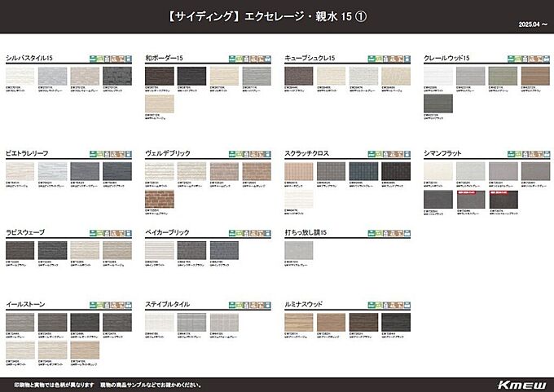The image size is (554, 392).
Task: Select the orange brick swatch under ヴェルデブリック
Action: click(257, 171)
